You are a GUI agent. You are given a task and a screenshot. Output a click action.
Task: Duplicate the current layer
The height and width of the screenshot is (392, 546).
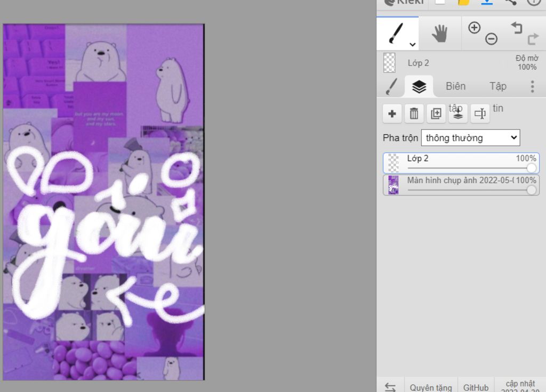(436, 113)
